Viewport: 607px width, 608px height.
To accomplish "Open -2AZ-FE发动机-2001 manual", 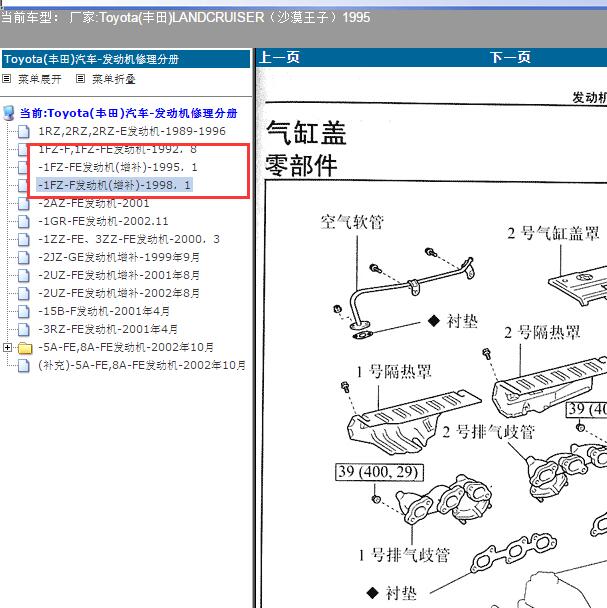I will 93,204.
